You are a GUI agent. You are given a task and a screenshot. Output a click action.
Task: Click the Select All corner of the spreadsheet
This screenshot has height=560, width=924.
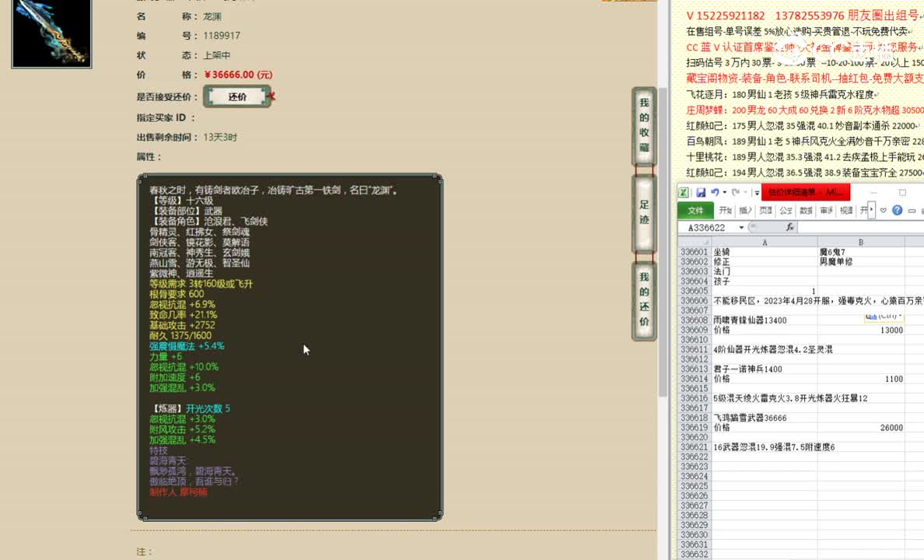[x=695, y=242]
